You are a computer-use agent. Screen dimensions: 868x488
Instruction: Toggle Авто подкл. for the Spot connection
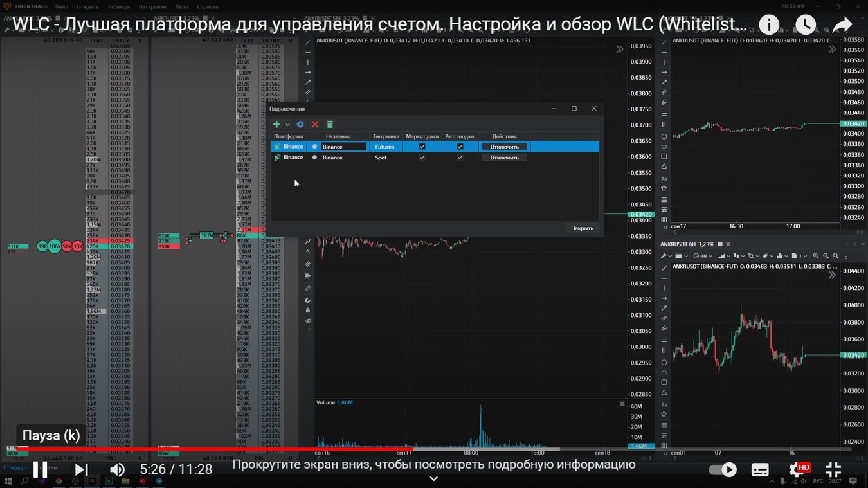[460, 158]
